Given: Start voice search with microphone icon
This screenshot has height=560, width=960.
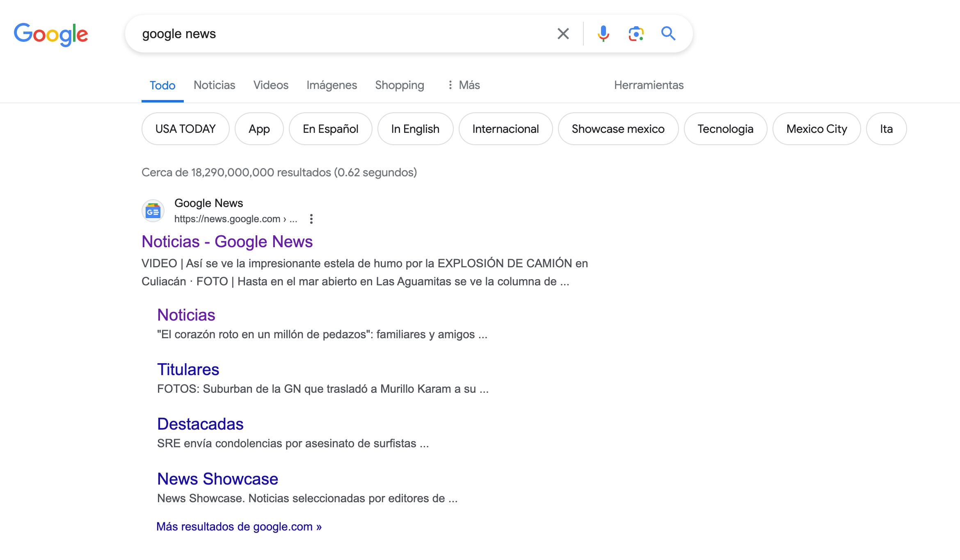Looking at the screenshot, I should point(603,34).
